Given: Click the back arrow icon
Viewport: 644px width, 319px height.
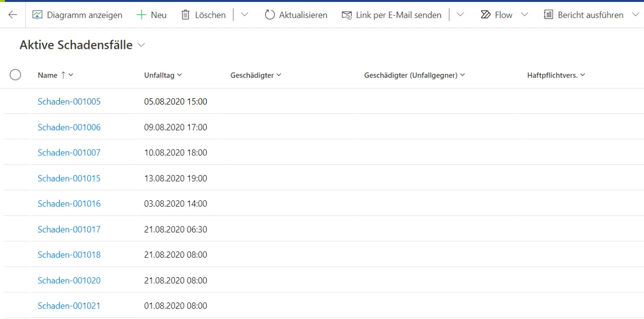Looking at the screenshot, I should (12, 15).
